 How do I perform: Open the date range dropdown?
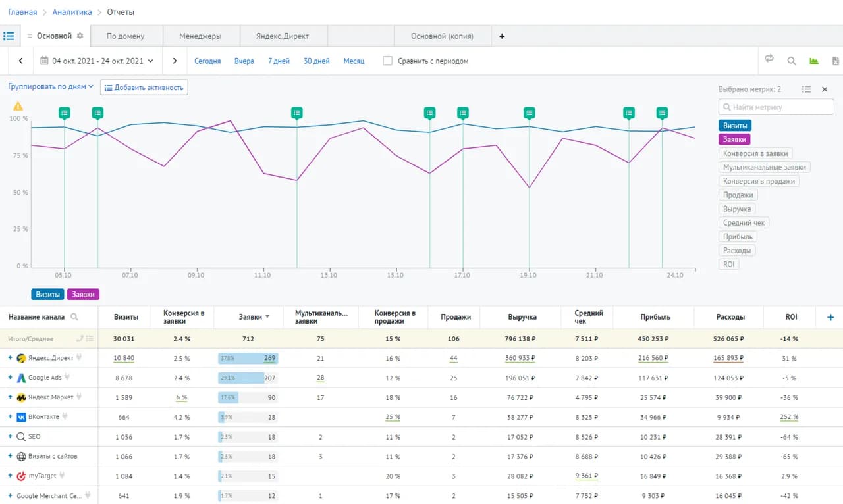(x=97, y=61)
